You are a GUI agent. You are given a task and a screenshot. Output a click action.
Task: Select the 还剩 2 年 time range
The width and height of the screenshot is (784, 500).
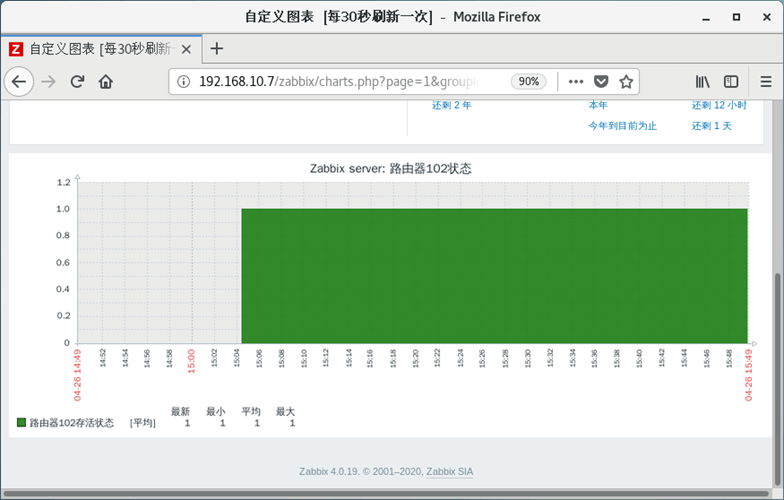[452, 105]
